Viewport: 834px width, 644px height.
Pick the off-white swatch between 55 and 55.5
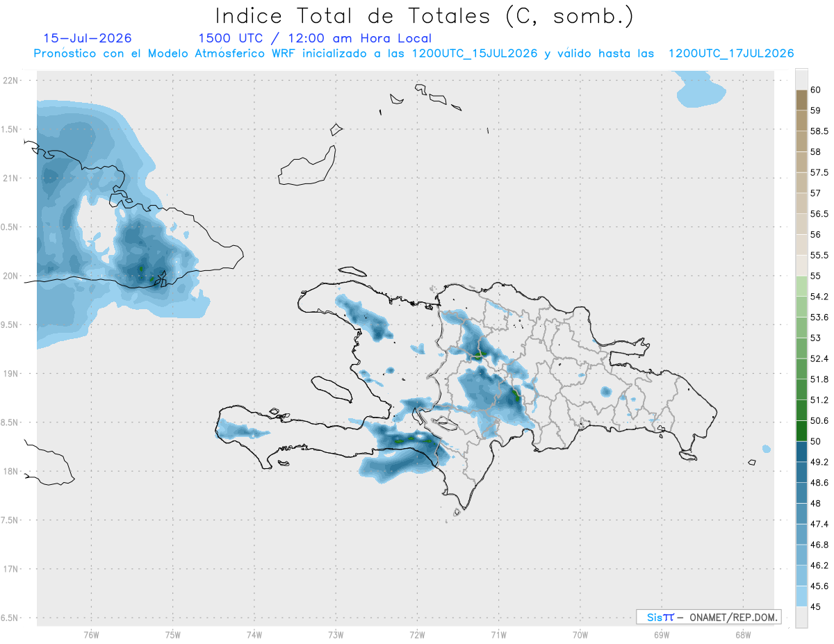(x=801, y=265)
